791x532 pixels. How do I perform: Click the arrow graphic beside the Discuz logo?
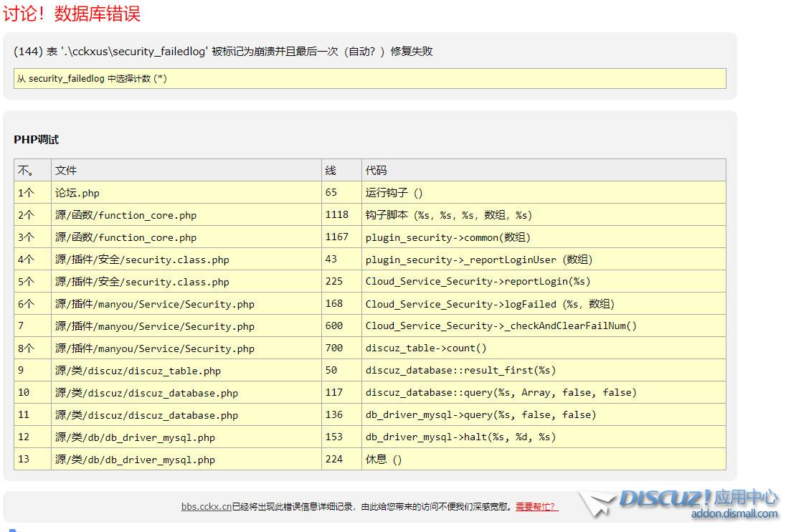pyautogui.click(x=597, y=503)
